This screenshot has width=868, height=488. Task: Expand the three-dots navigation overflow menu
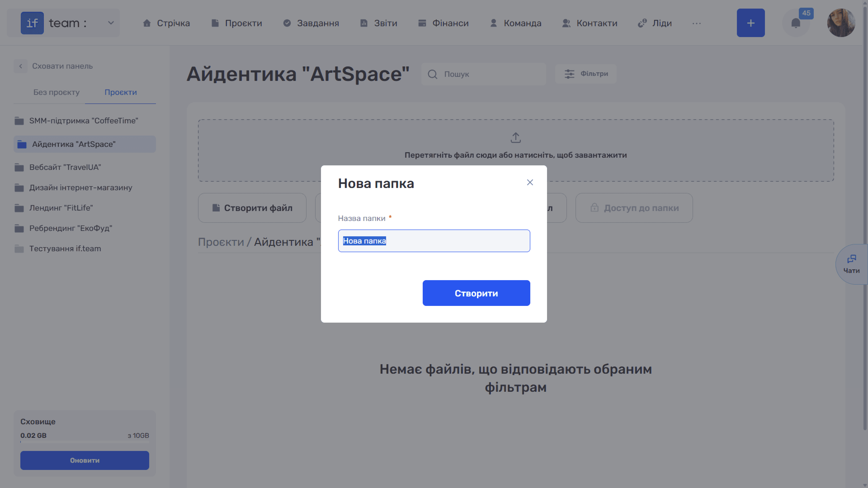pyautogui.click(x=696, y=23)
